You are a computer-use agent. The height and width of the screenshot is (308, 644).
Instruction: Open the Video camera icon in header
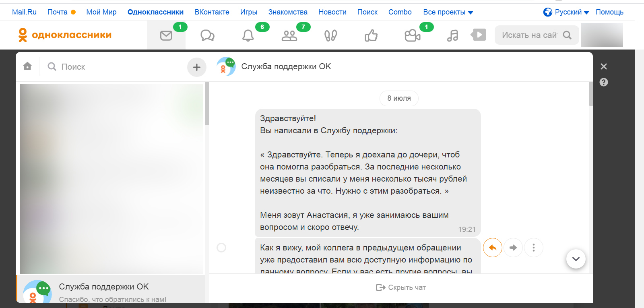(412, 35)
